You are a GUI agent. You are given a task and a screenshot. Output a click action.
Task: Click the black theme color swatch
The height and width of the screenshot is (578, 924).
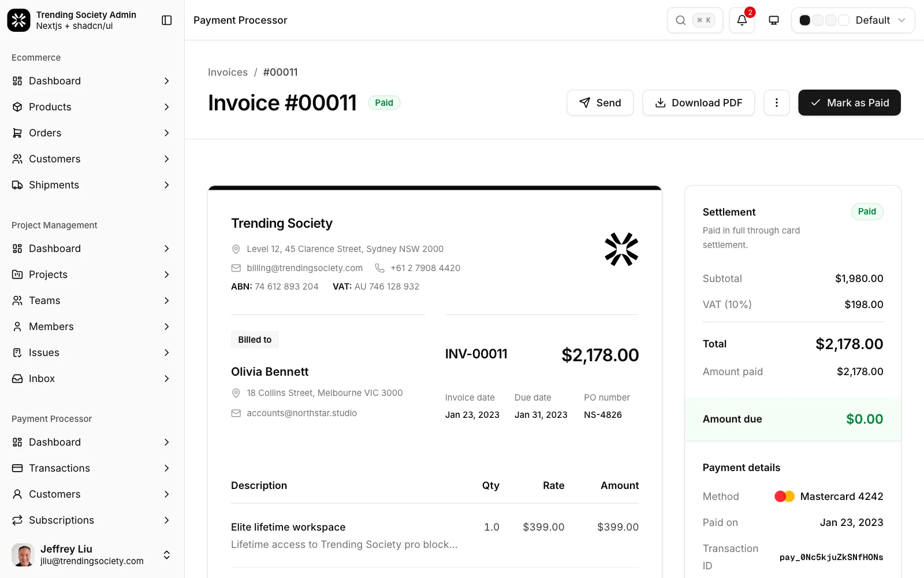[804, 20]
